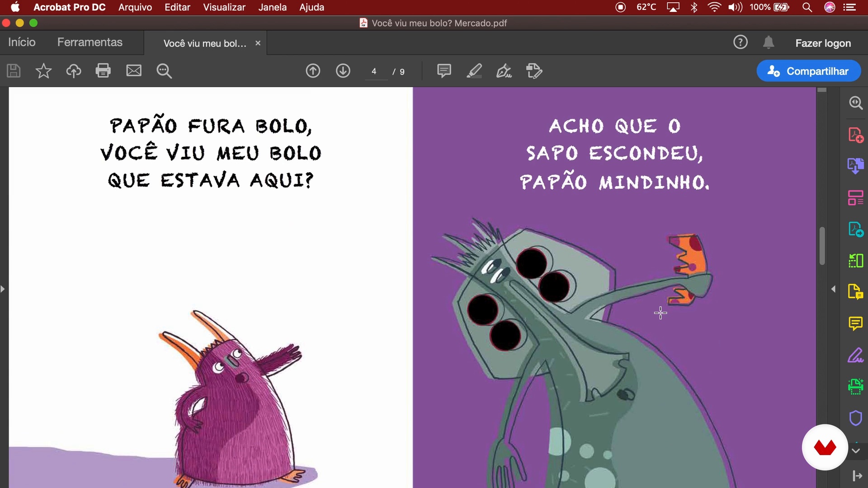Open the Export PDF tool in the right pane
The image size is (868, 488).
click(856, 166)
